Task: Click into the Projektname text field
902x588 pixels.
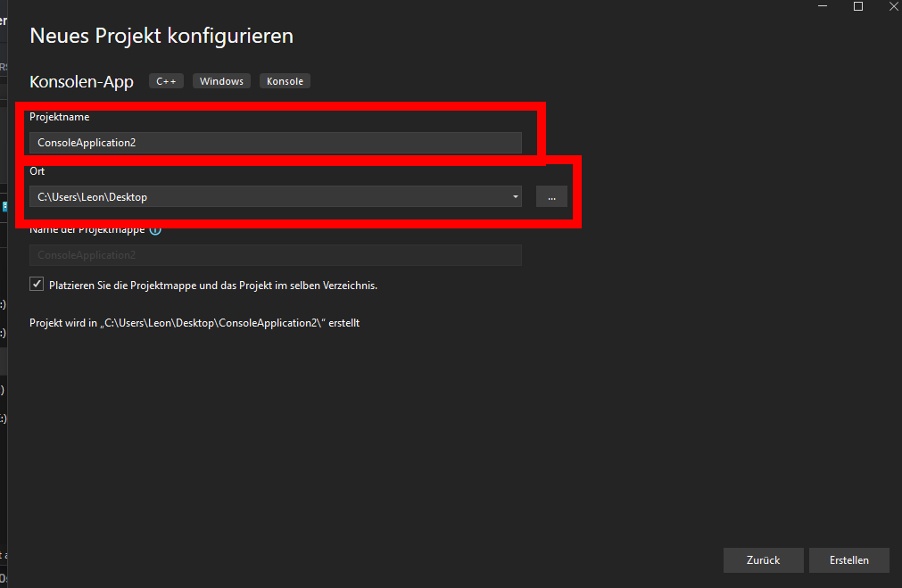Action: [275, 143]
